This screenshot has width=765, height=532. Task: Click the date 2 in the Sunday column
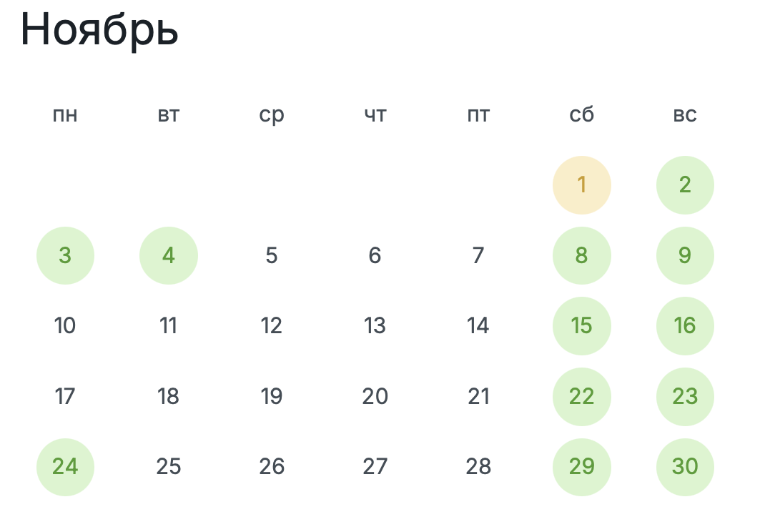[685, 185]
